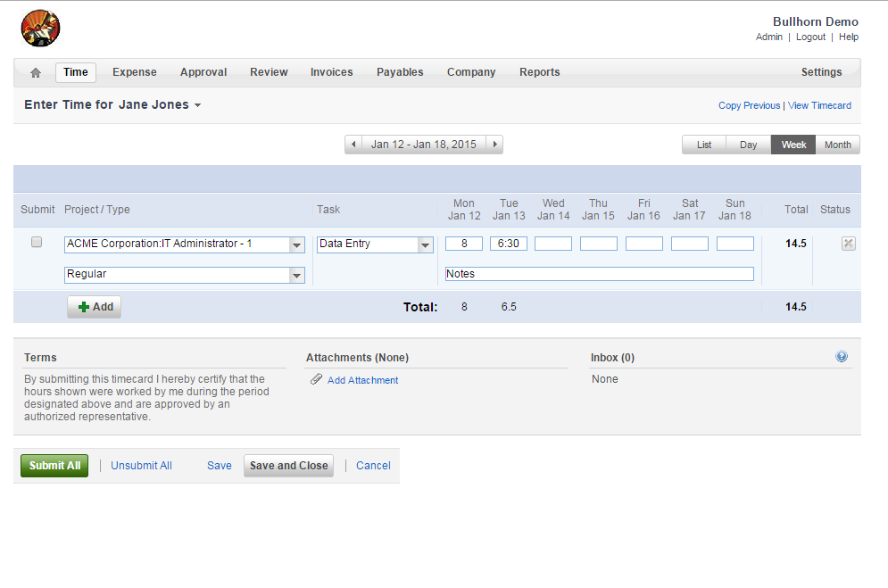The width and height of the screenshot is (888, 588).
Task: Delete the timecard row with X icon
Action: click(x=848, y=244)
